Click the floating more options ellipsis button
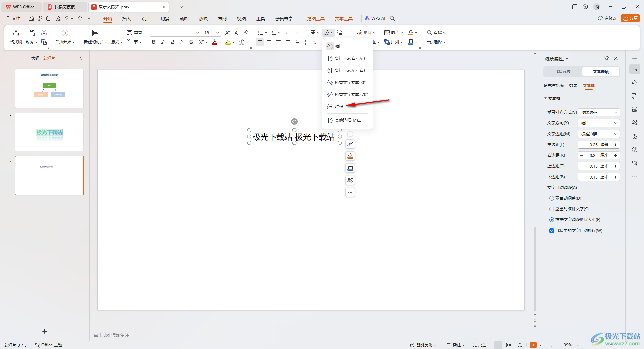 pos(350,192)
